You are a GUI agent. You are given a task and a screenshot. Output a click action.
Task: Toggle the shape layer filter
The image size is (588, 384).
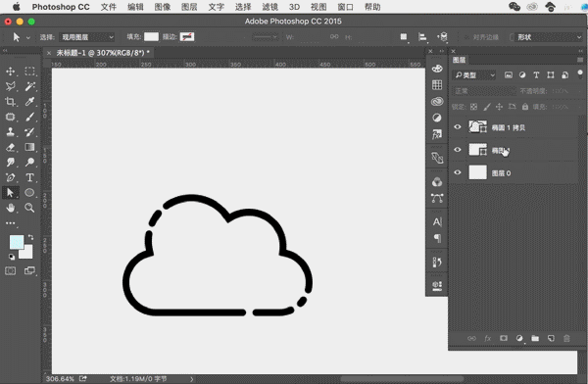(550, 75)
